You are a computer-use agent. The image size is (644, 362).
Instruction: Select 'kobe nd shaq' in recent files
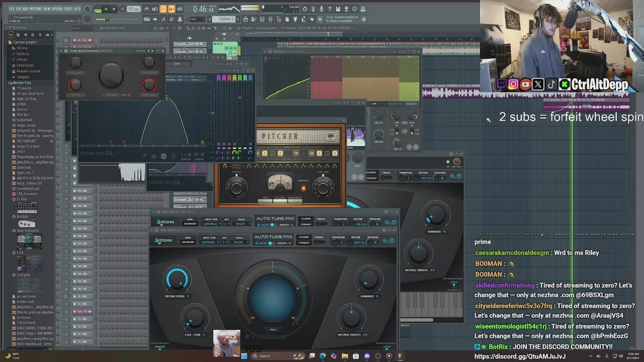27,99
